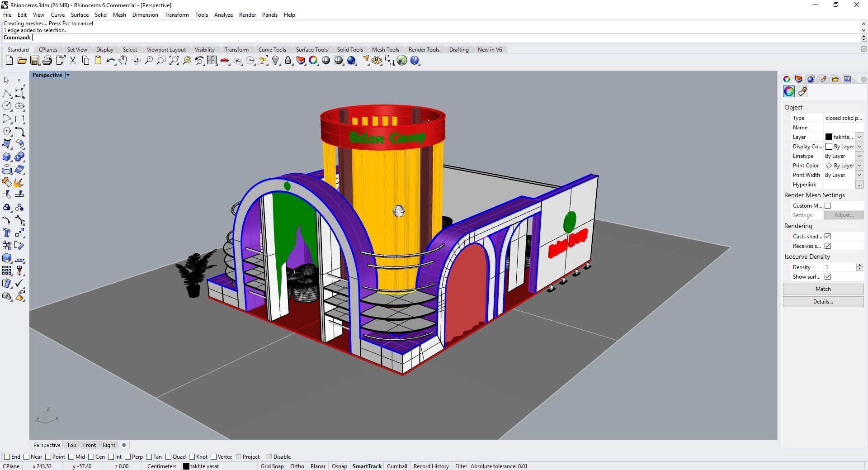Select the Text object tool in sidebar

click(x=7, y=233)
